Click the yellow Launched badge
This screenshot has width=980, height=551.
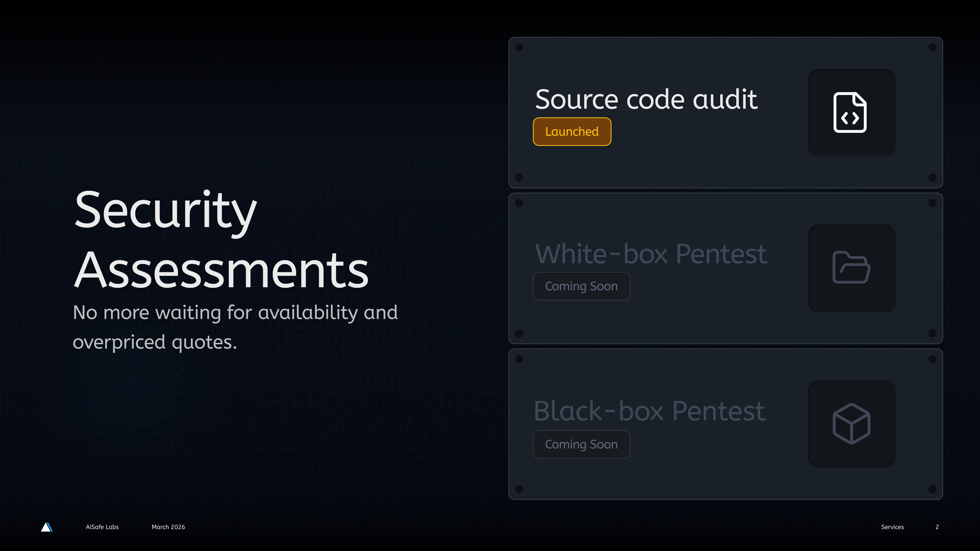(x=572, y=132)
